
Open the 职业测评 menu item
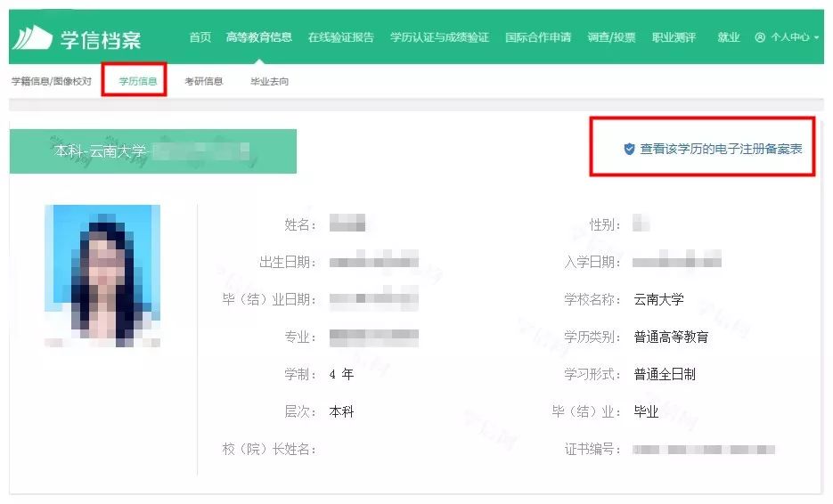(x=674, y=37)
